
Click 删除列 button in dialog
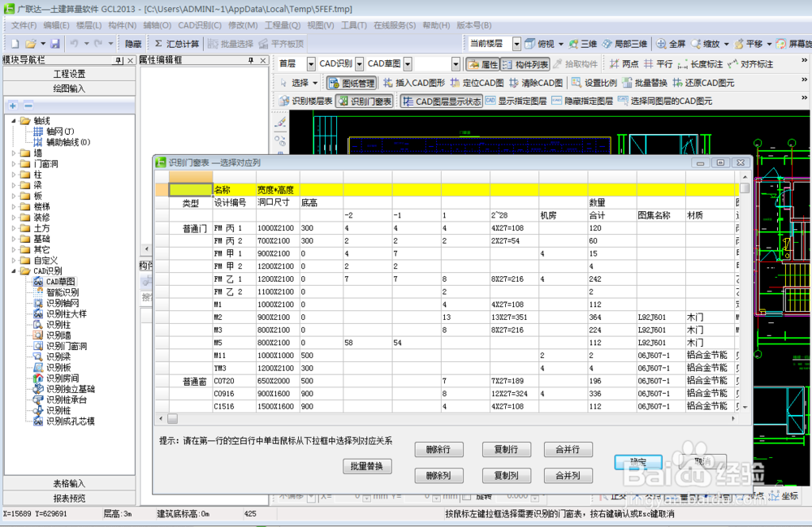pyautogui.click(x=438, y=475)
